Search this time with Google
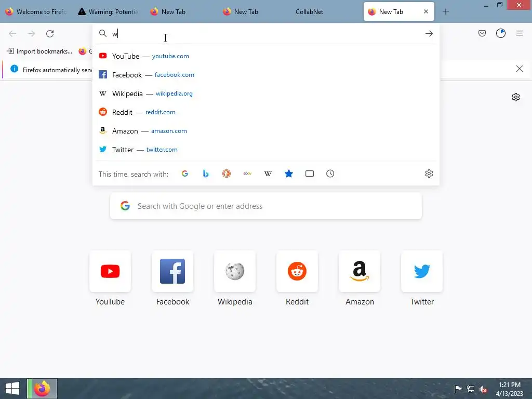This screenshot has width=532, height=399. 185,174
